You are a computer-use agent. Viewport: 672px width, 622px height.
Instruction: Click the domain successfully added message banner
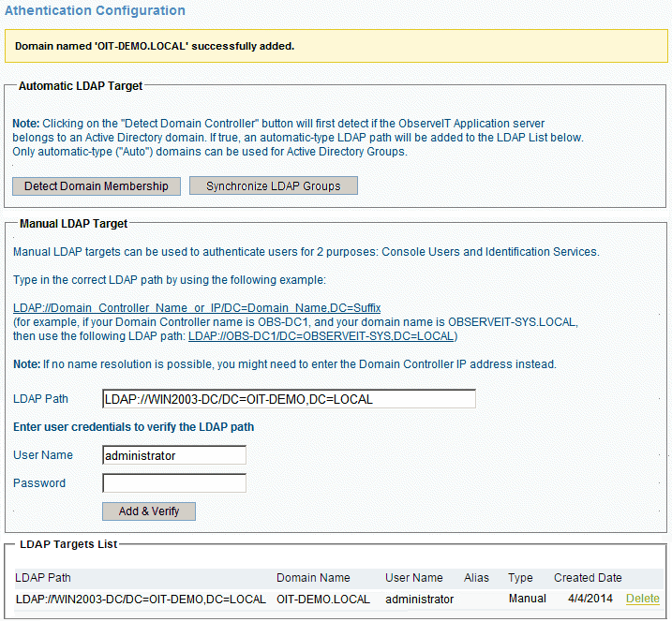pyautogui.click(x=336, y=45)
